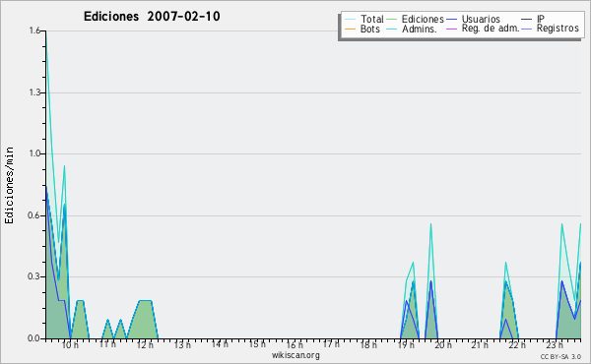This screenshot has width=591, height=364.
Task: Click the 0.0 y-axis value
Action: [x=34, y=338]
